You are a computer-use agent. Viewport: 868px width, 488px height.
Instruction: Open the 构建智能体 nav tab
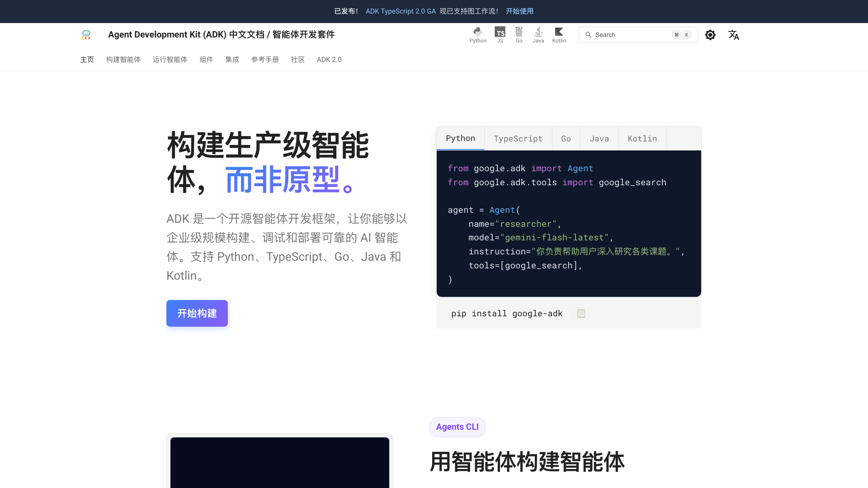click(x=123, y=60)
